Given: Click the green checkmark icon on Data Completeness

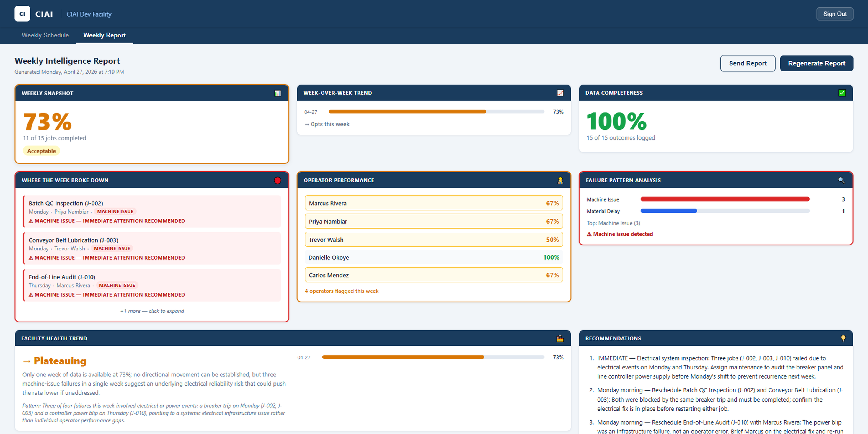Looking at the screenshot, I should point(842,93).
